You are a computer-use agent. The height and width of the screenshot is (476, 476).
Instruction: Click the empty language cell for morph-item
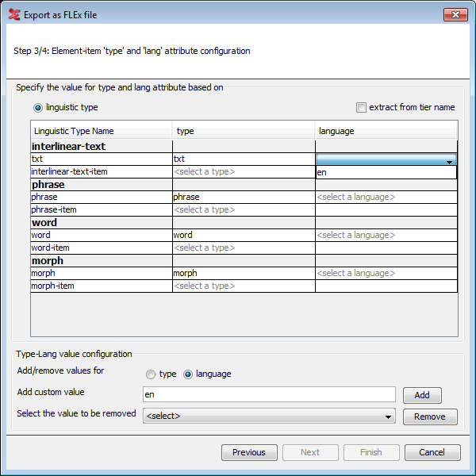[x=386, y=286]
